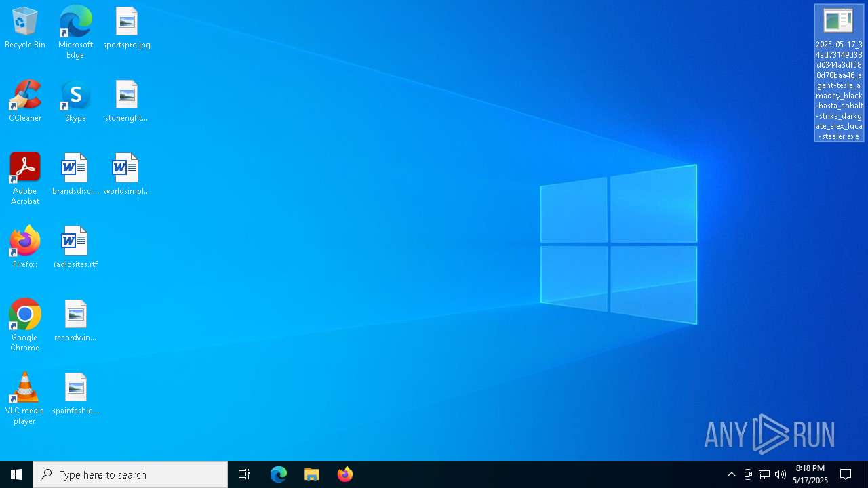Select the worldsimpl Word document
This screenshot has height=488, width=868.
(x=127, y=175)
